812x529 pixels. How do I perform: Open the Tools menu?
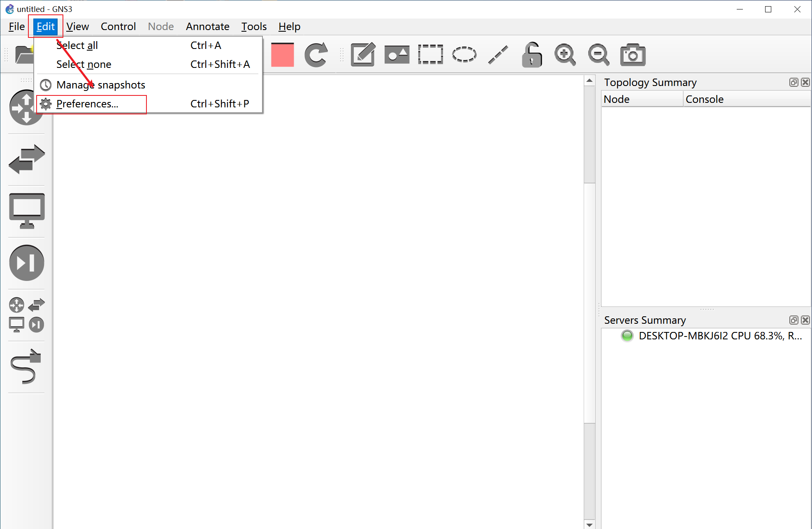click(x=254, y=27)
